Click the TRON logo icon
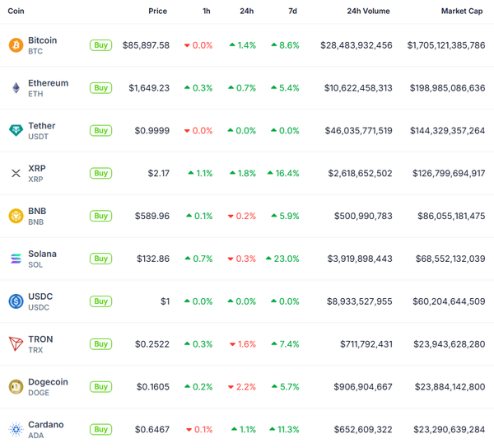The width and height of the screenshot is (494, 448). (x=16, y=344)
